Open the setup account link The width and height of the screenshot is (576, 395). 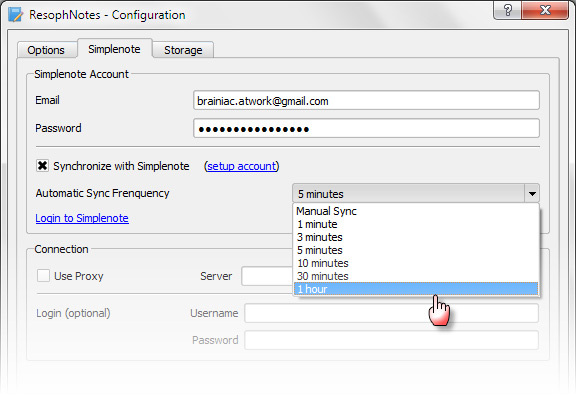click(x=241, y=166)
